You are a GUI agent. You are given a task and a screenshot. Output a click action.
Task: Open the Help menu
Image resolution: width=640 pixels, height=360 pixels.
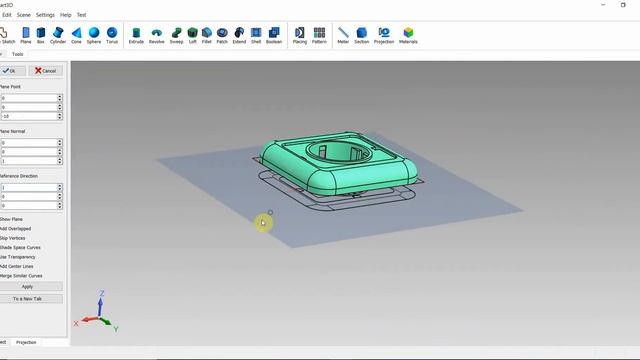click(65, 15)
